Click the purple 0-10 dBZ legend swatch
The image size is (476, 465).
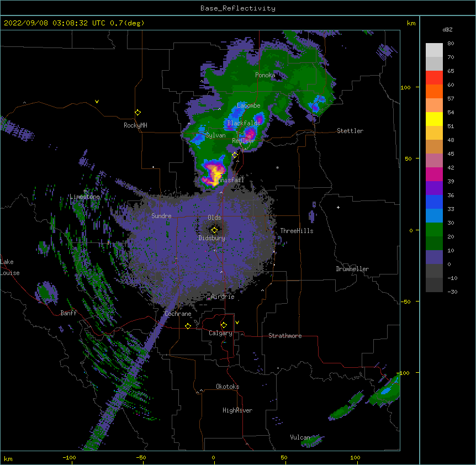434,257
